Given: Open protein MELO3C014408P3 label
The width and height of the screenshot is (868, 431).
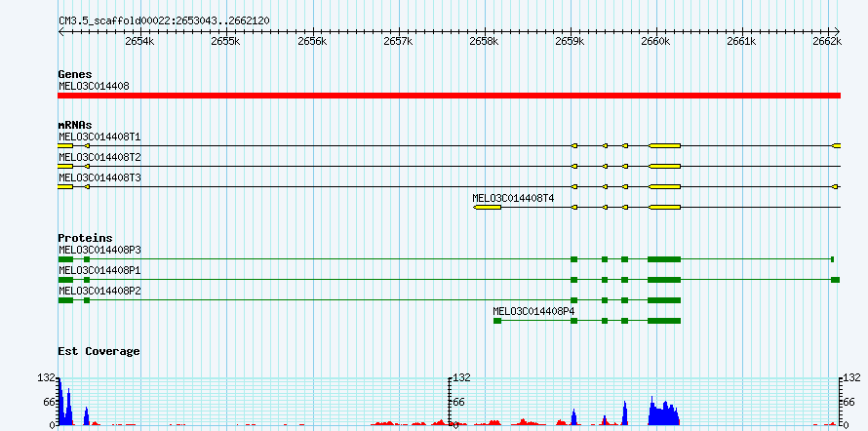Looking at the screenshot, I should click(99, 250).
